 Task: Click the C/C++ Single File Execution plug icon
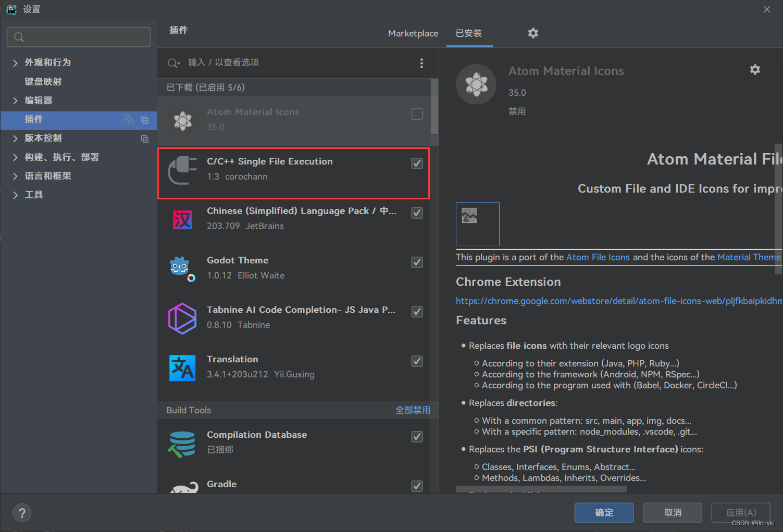click(182, 170)
